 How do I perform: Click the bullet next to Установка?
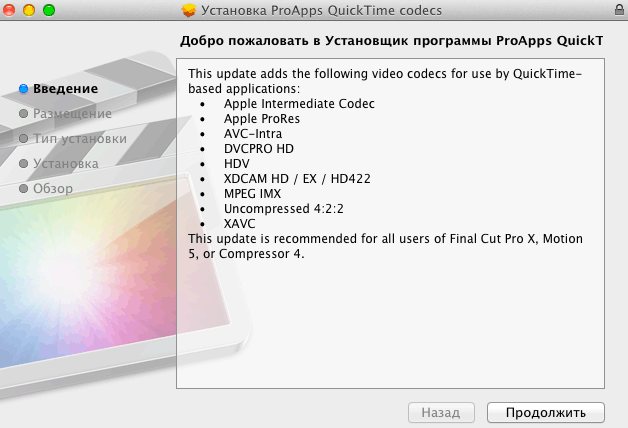coord(23,163)
